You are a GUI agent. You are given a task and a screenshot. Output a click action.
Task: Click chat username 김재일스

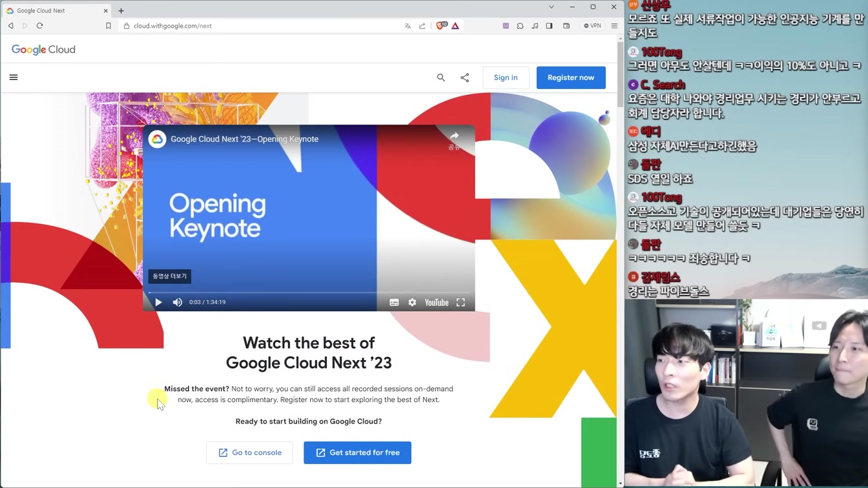(x=661, y=277)
